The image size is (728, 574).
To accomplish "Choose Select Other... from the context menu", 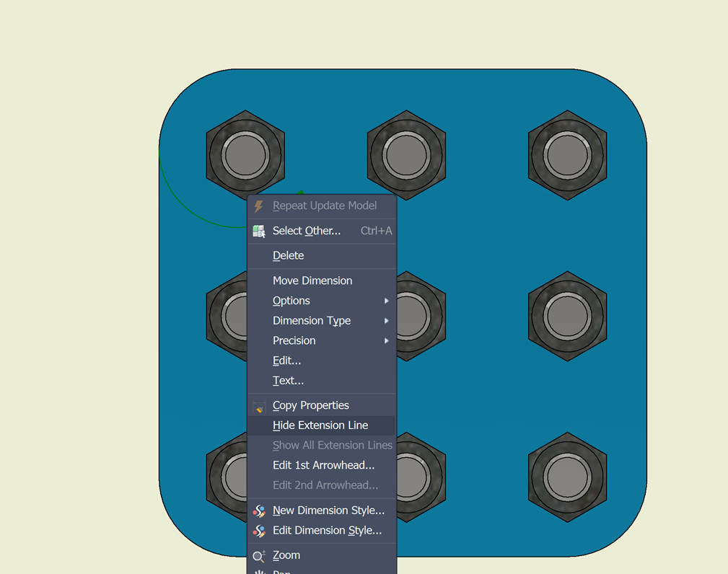I will [x=323, y=231].
